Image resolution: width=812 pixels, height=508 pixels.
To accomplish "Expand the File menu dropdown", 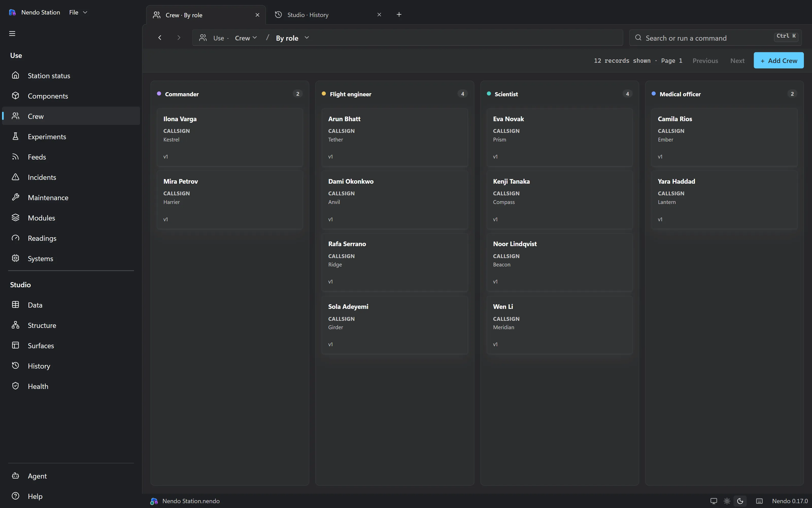I will tap(78, 12).
